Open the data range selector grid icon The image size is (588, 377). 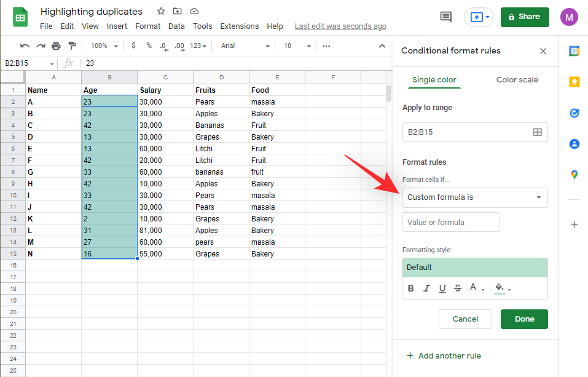(x=538, y=132)
